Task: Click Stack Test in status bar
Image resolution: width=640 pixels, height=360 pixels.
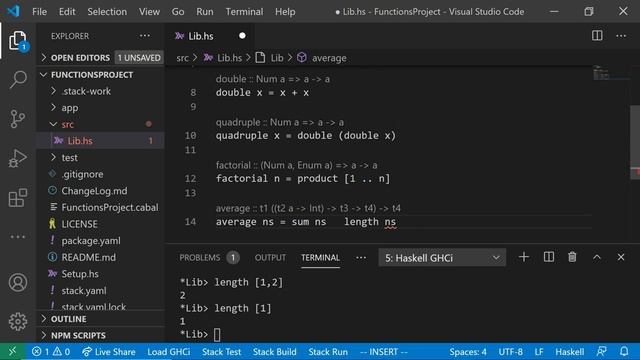Action: (221, 351)
